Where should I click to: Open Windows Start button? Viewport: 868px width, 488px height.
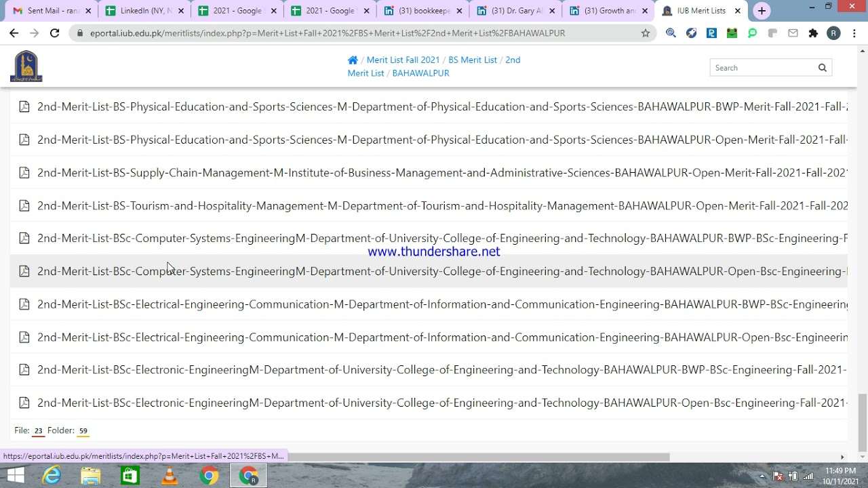(15, 476)
